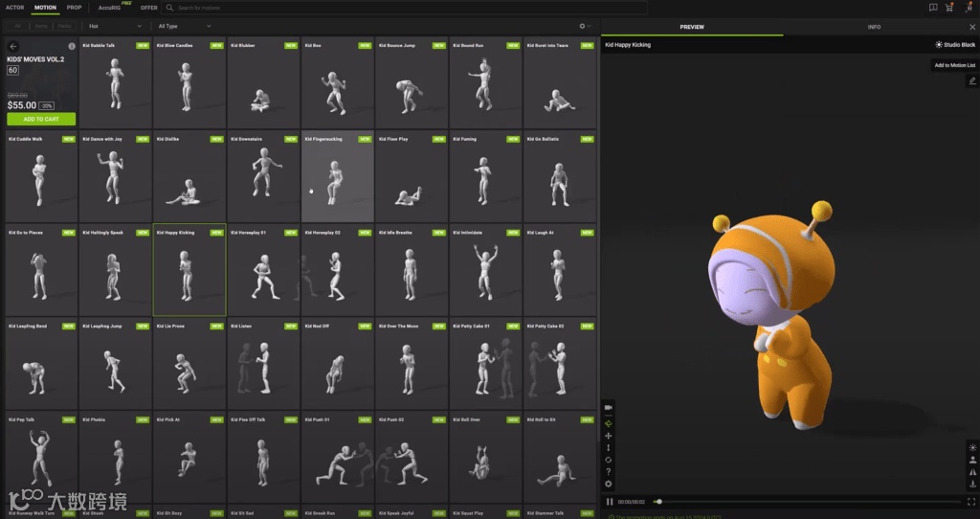Viewport: 980px width, 519px height.
Task: Click the search magnifier icon
Action: (x=169, y=8)
